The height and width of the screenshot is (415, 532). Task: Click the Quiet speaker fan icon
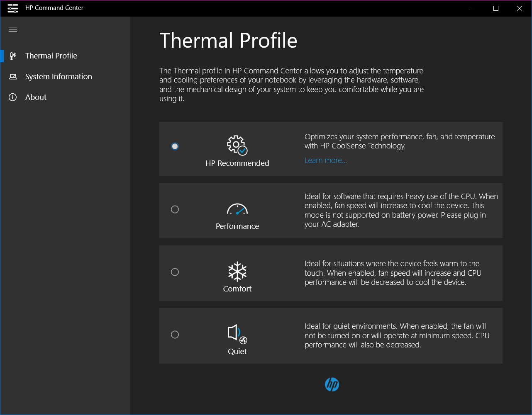click(237, 334)
